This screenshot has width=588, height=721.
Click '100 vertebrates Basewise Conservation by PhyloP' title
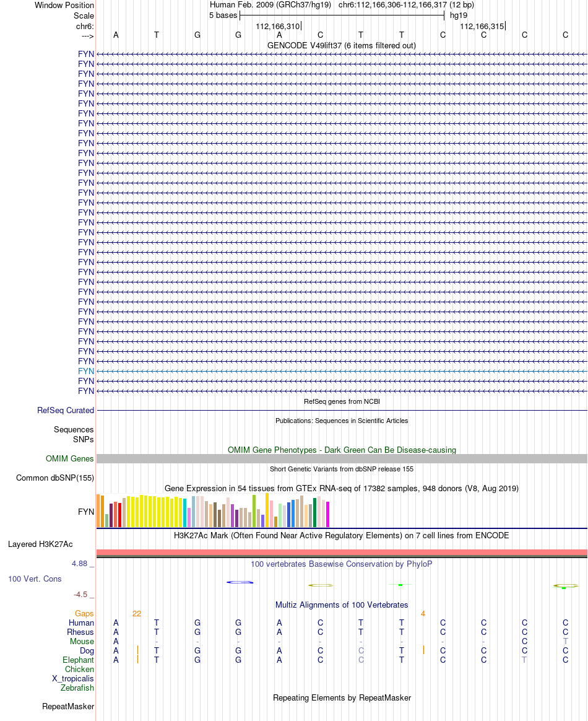(x=341, y=564)
